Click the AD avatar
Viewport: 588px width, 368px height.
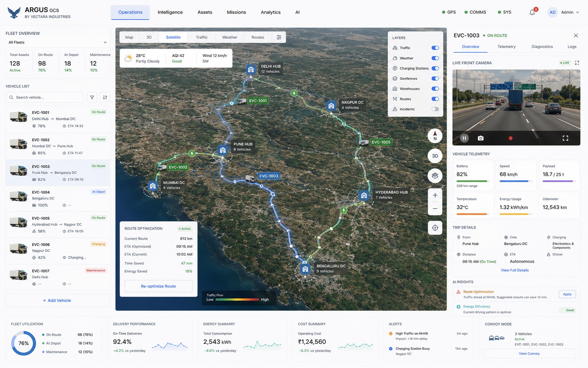pyautogui.click(x=552, y=12)
